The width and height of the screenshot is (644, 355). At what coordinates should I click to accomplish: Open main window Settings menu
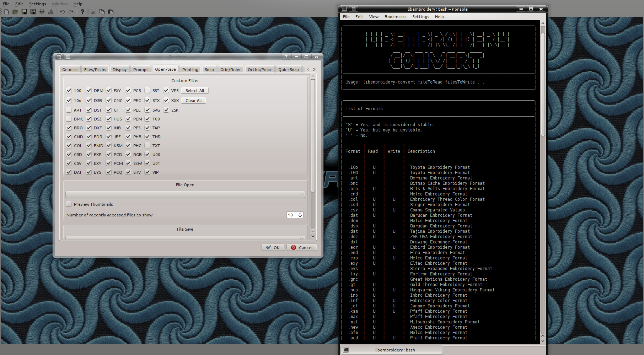click(37, 4)
